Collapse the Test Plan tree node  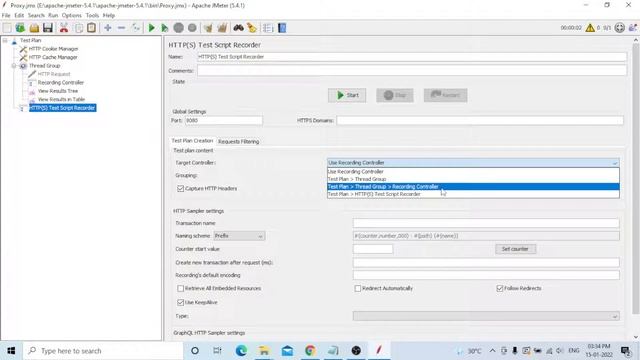pos(5,40)
